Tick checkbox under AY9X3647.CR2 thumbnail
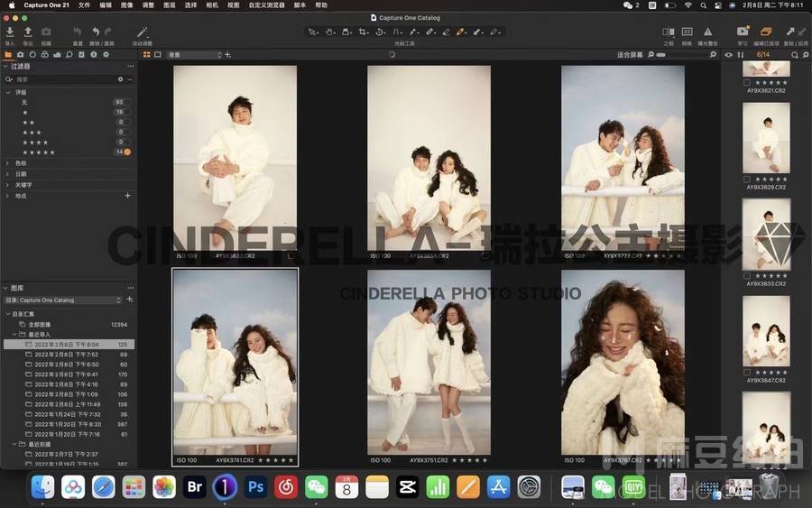This screenshot has width=812, height=508. point(747,373)
